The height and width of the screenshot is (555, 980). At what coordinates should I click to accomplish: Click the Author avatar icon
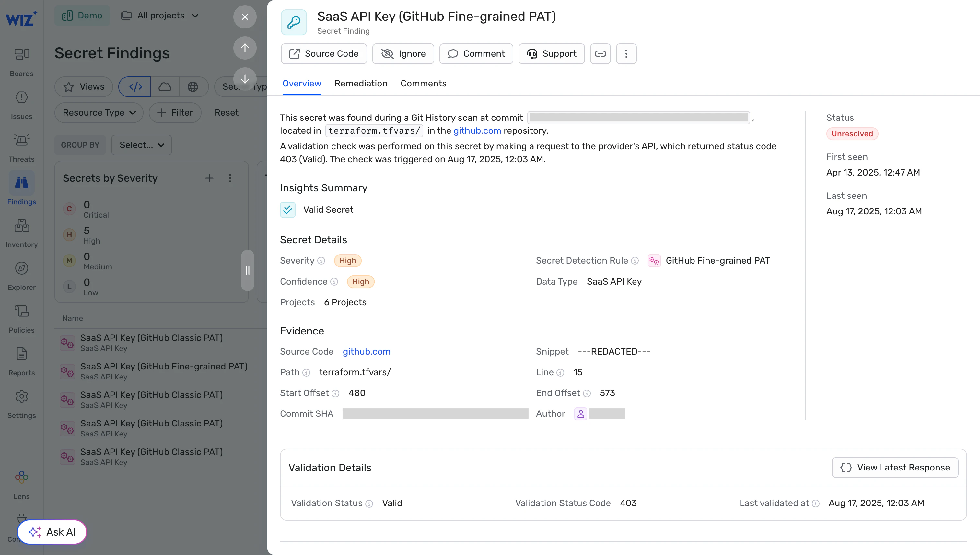pyautogui.click(x=580, y=414)
